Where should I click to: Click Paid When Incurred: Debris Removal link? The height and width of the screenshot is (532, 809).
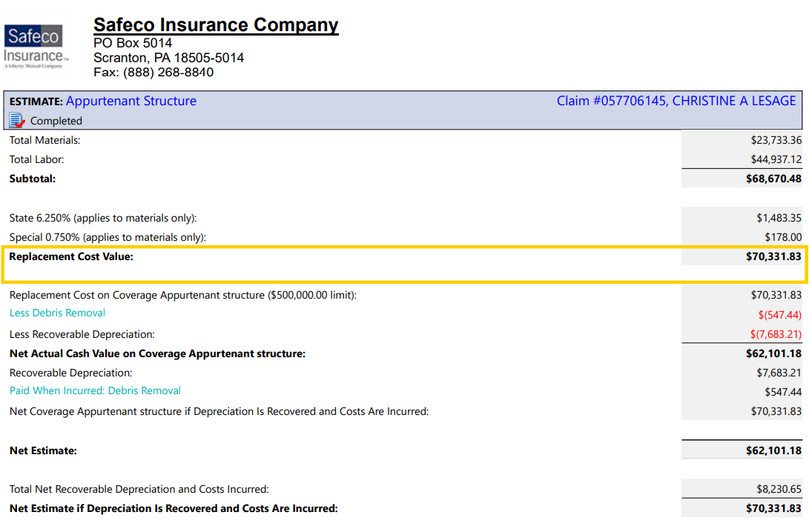[95, 390]
